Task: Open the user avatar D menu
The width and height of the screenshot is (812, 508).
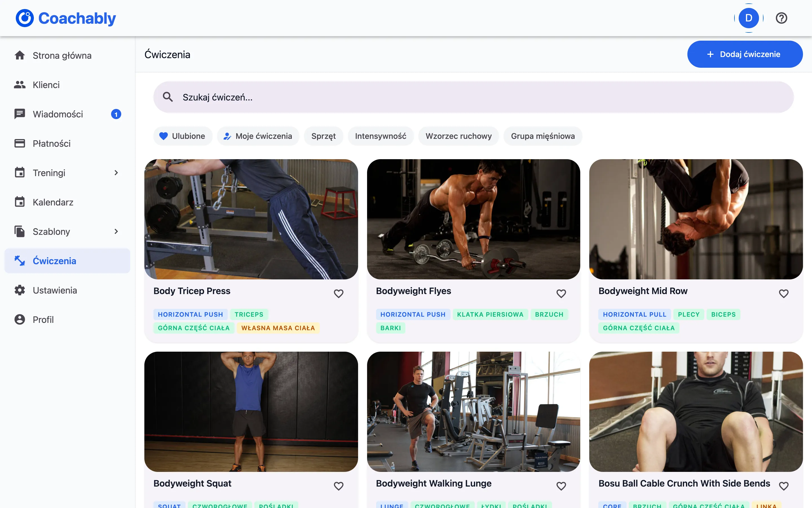Action: (x=749, y=18)
